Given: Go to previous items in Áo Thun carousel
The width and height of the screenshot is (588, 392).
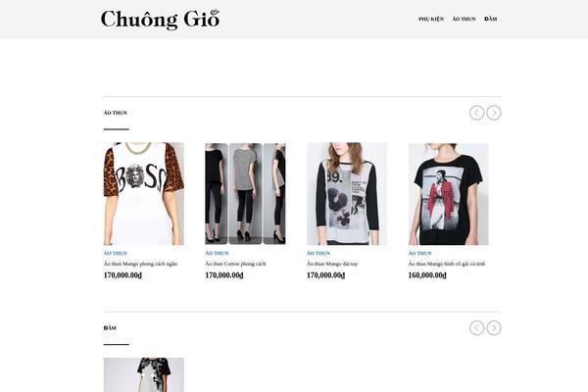Looking at the screenshot, I should [x=476, y=113].
